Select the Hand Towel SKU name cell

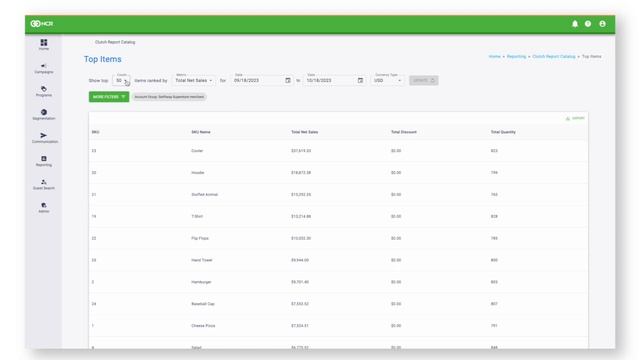point(202,260)
